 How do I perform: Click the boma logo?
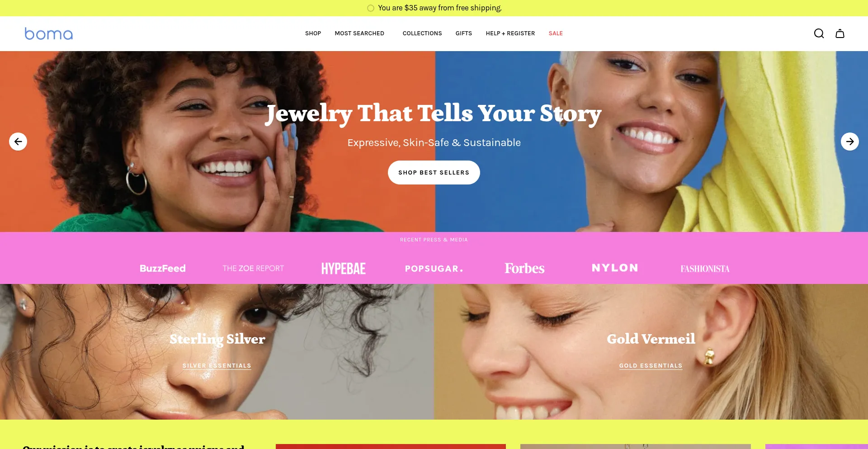pyautogui.click(x=48, y=33)
